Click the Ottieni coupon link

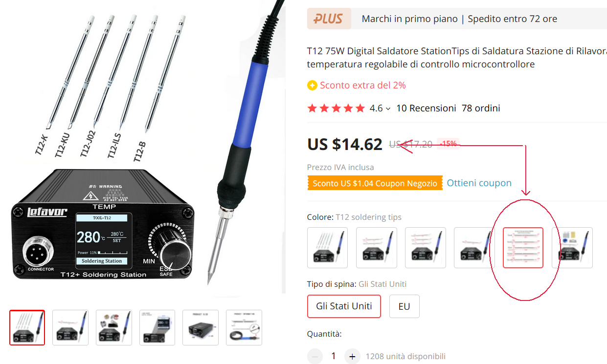[479, 183]
